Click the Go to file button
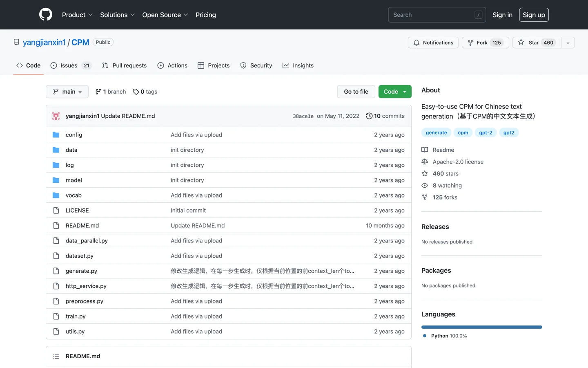 tap(356, 92)
